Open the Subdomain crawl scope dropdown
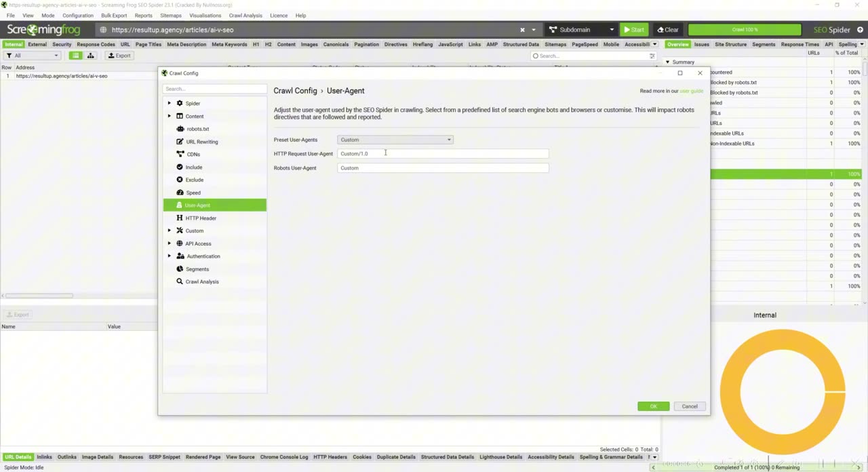Viewport: 868px width, 472px height. [581, 30]
